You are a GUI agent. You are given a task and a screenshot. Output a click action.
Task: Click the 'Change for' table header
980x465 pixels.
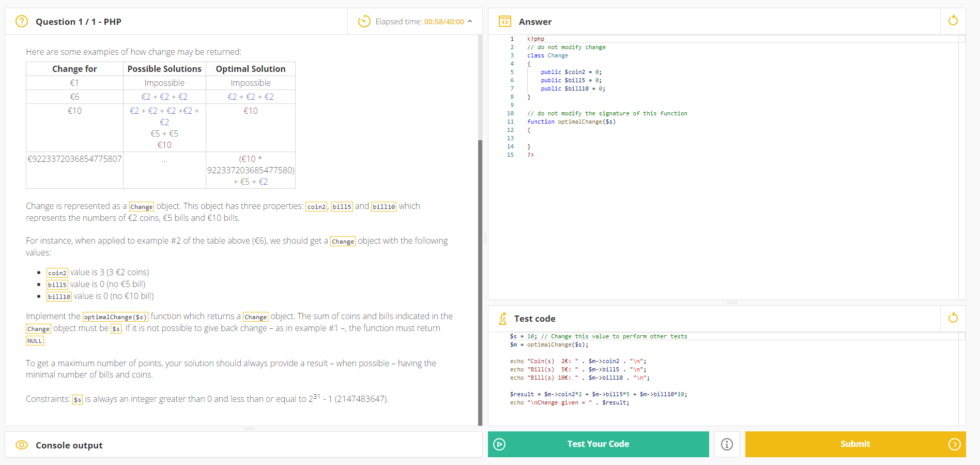click(74, 69)
